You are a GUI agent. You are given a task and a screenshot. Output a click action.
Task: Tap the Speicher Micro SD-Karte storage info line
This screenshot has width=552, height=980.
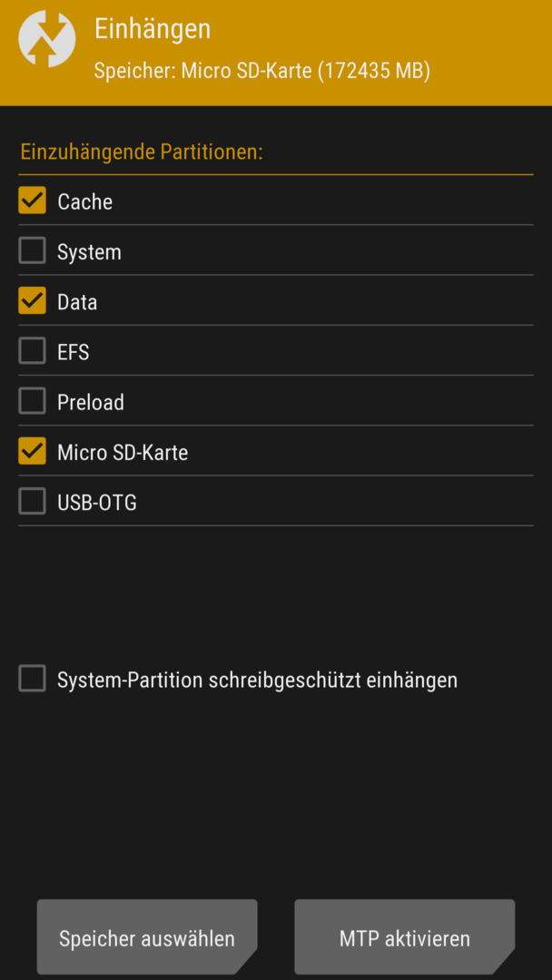coord(262,71)
